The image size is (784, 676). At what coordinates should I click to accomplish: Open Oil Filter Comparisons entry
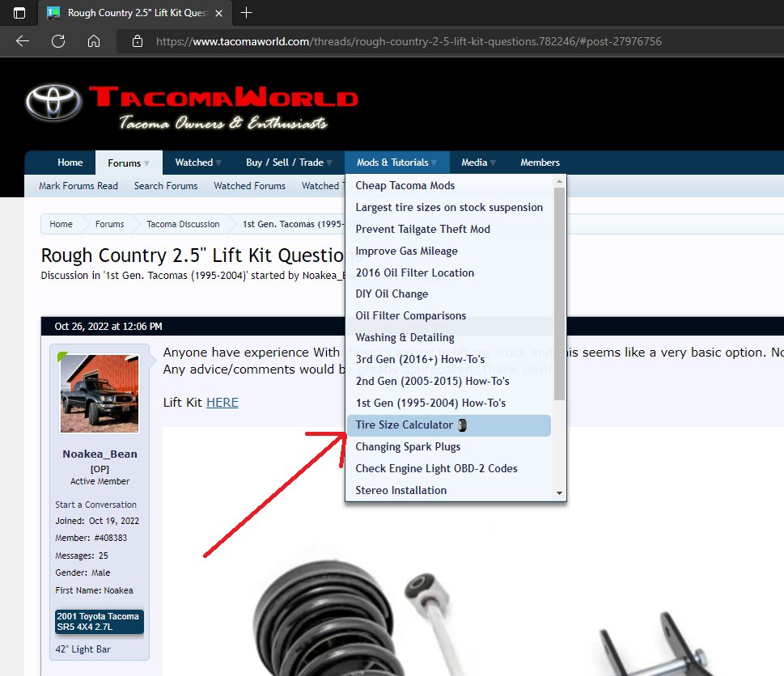click(x=449, y=316)
